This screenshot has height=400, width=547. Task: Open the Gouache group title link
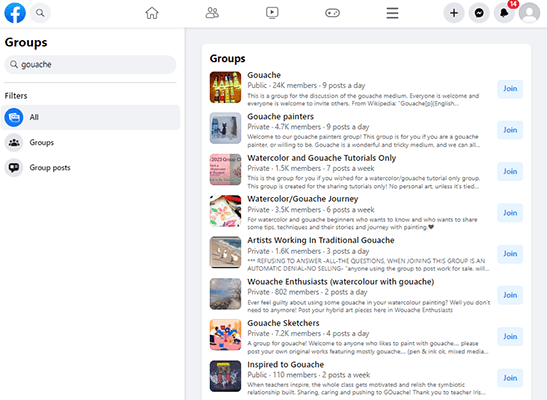click(x=264, y=75)
